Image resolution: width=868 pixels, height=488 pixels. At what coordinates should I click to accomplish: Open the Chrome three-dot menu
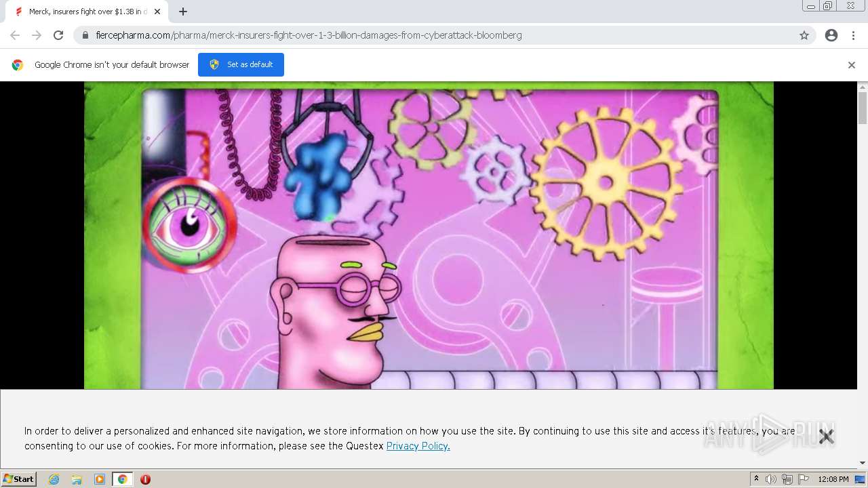click(x=853, y=35)
